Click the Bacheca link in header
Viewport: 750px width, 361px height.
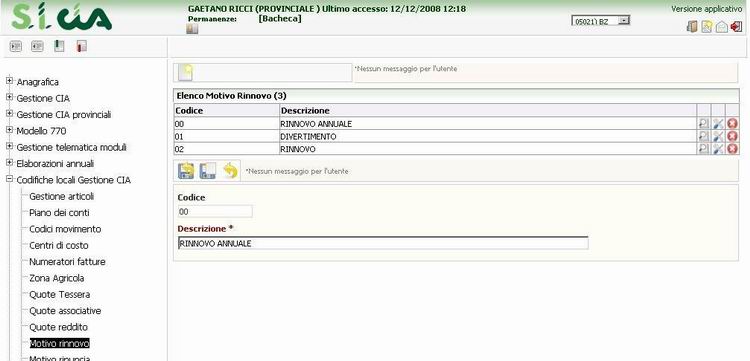[x=280, y=19]
